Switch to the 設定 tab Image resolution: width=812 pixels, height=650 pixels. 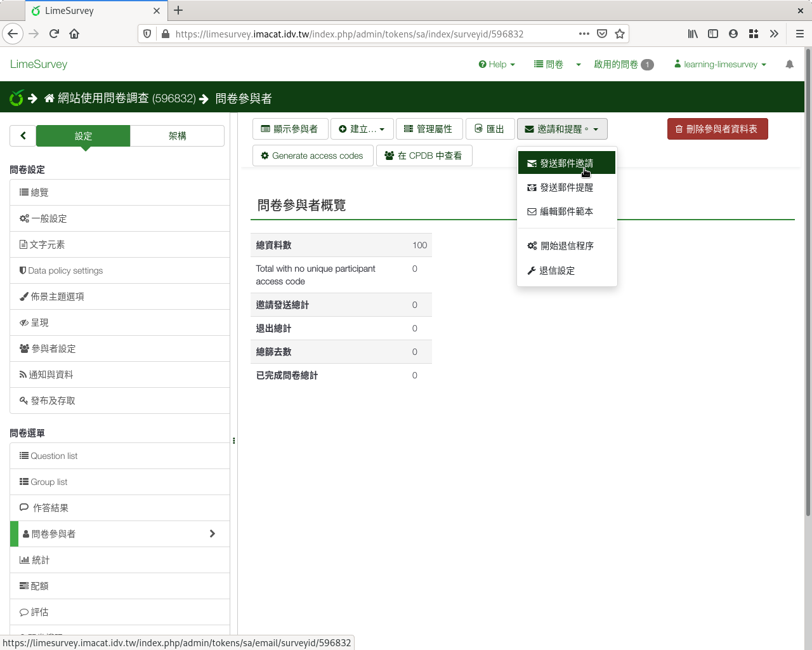click(x=83, y=136)
